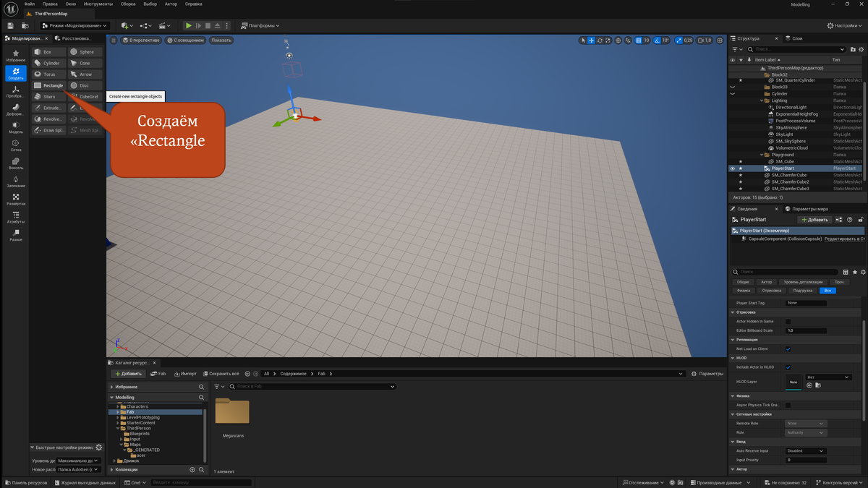Save the current level with the disk icon
The image size is (868, 488).
tap(10, 25)
